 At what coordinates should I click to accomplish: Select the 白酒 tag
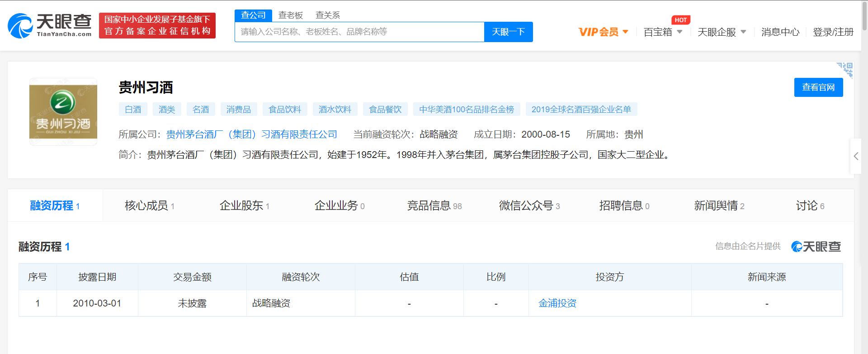[x=133, y=110]
